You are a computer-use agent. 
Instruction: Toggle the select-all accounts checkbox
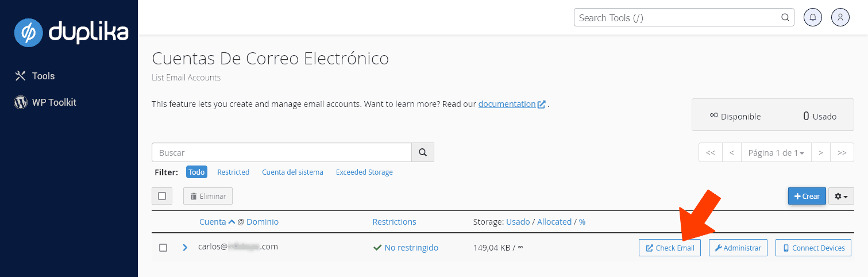(162, 196)
